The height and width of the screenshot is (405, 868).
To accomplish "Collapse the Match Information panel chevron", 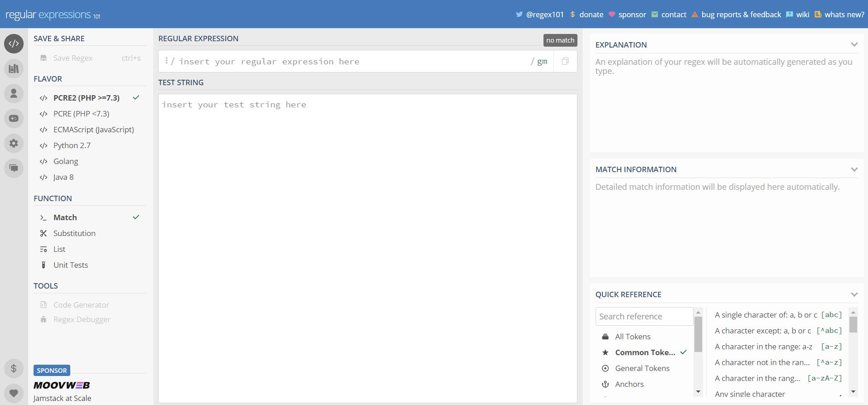I will tap(854, 169).
